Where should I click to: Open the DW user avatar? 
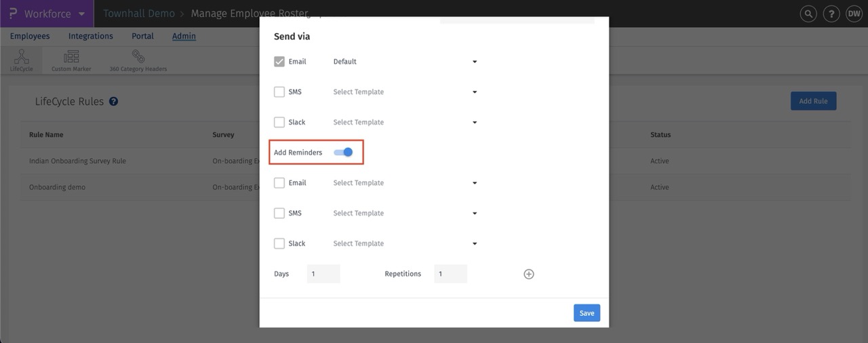(853, 14)
